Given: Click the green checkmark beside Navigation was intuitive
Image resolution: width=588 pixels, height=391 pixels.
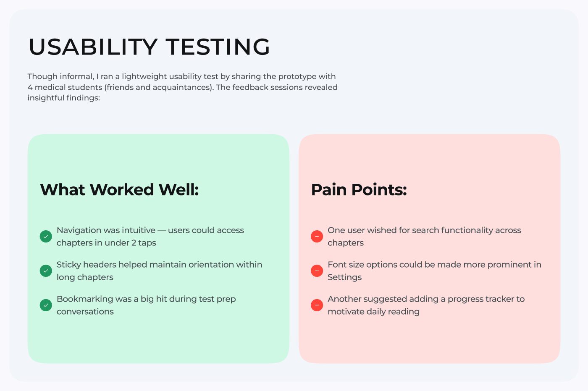Looking at the screenshot, I should (46, 237).
